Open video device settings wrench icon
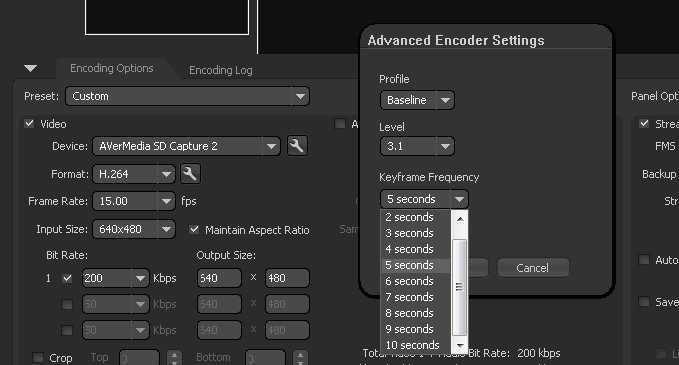 pos(297,146)
